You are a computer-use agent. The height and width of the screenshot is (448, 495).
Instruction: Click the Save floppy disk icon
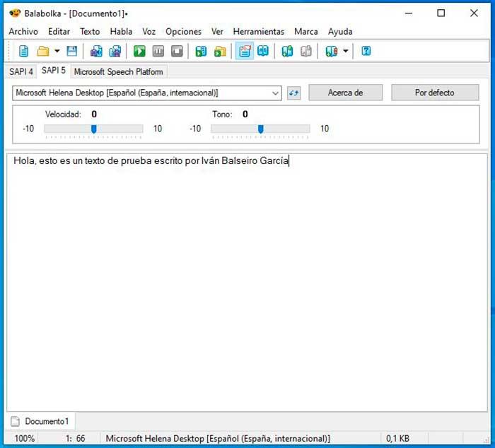(x=72, y=51)
